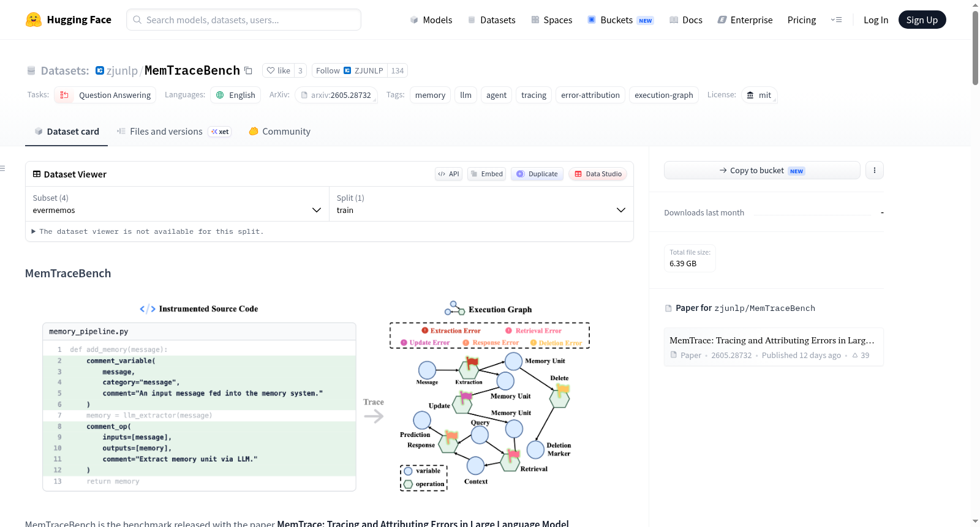
Task: Open the zjunlp organization link
Action: pyautogui.click(x=122, y=70)
